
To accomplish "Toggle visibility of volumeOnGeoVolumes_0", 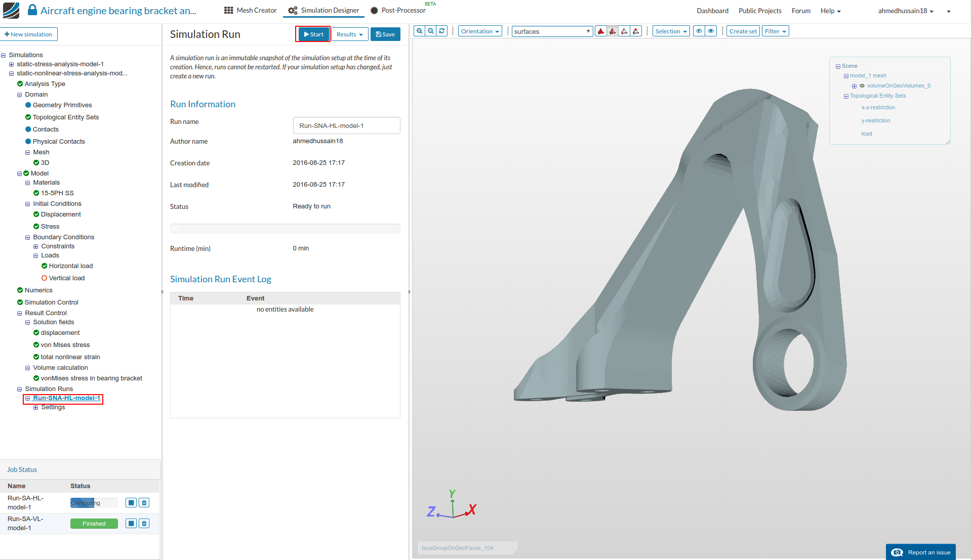I will pos(862,86).
